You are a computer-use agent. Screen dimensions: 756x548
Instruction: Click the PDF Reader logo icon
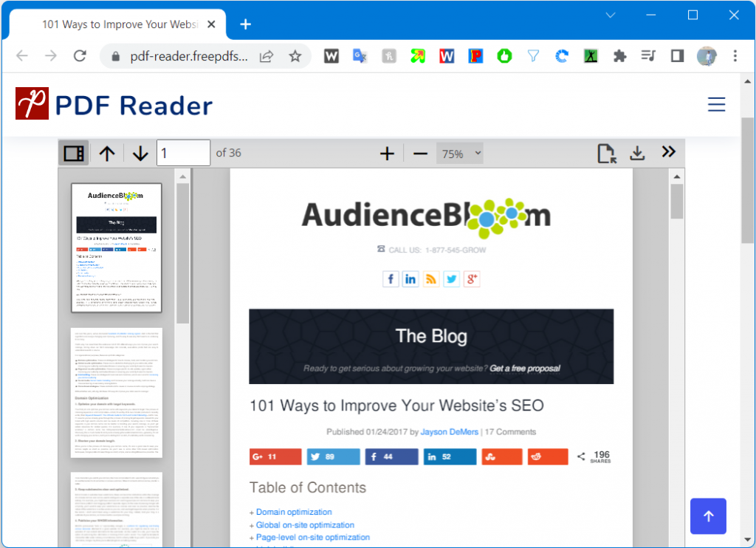click(32, 103)
